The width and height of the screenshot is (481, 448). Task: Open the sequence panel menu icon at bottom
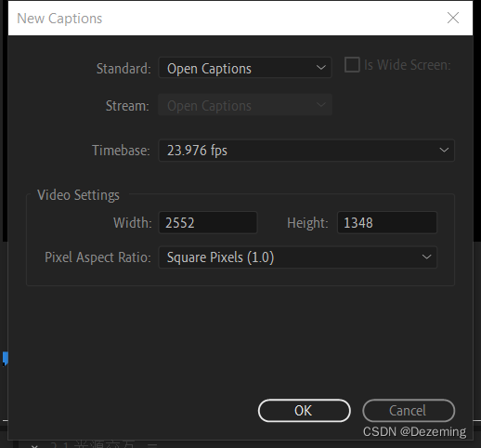tap(152, 446)
